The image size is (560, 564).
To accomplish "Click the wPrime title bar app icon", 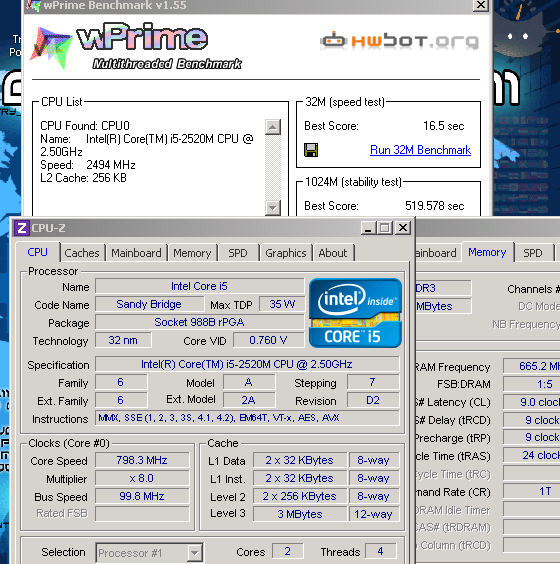I will [33, 5].
